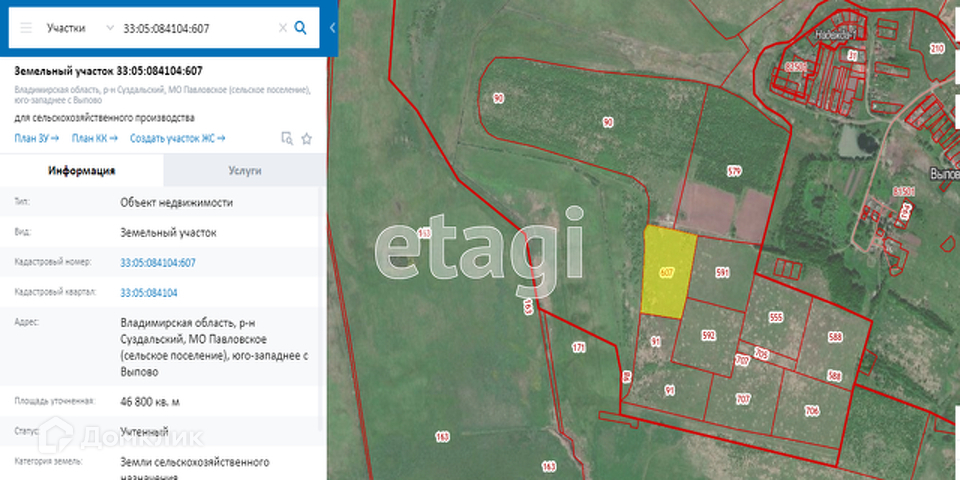Select parcel 706 on the map
The image size is (960, 480).
[812, 412]
